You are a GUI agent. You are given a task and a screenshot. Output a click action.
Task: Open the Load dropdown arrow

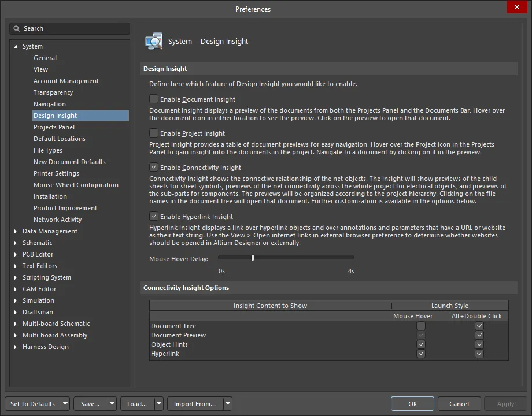(159, 404)
